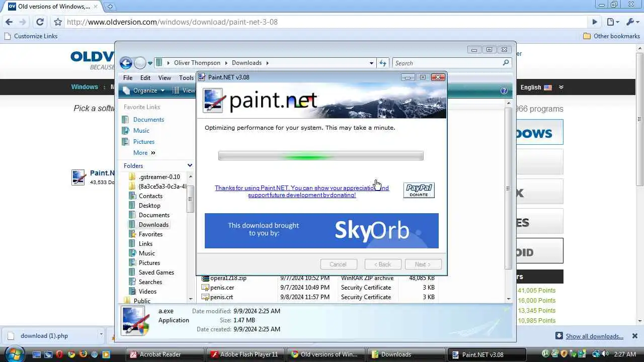Screen dimensions: 644x362
Task: Open the Organize dropdown in Explorer
Action: (x=144, y=90)
